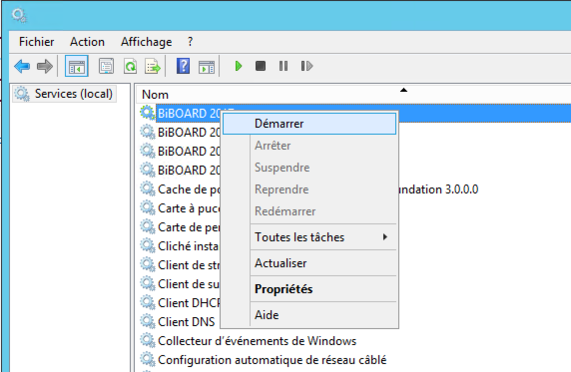Click the gear icon of Client DHCP row
Screen dimensions: 571x372
148,302
